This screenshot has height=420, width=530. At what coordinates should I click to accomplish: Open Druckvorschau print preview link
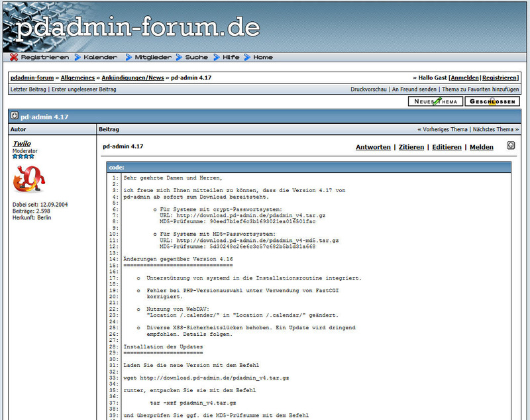click(368, 89)
